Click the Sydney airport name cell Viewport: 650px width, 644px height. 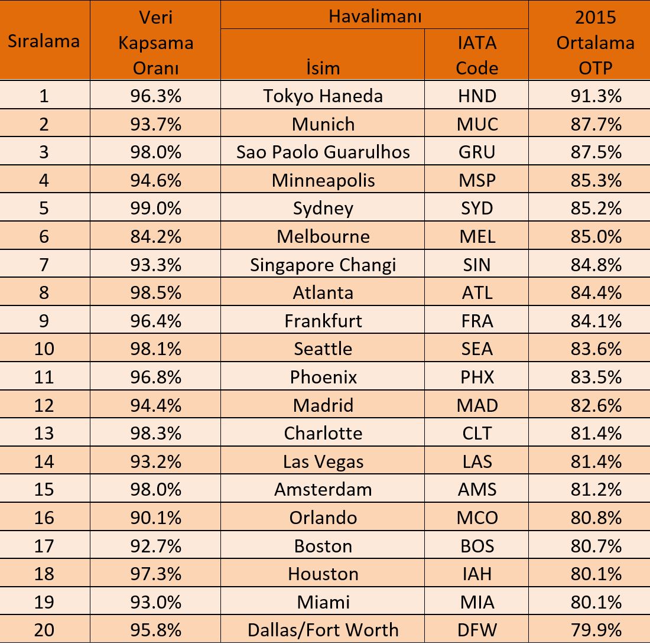323,207
